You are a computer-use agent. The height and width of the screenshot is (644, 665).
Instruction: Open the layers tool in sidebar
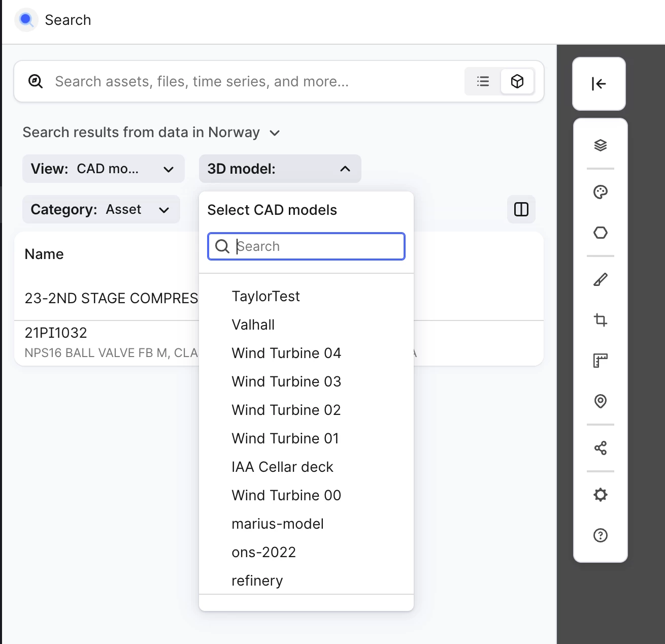pyautogui.click(x=601, y=146)
